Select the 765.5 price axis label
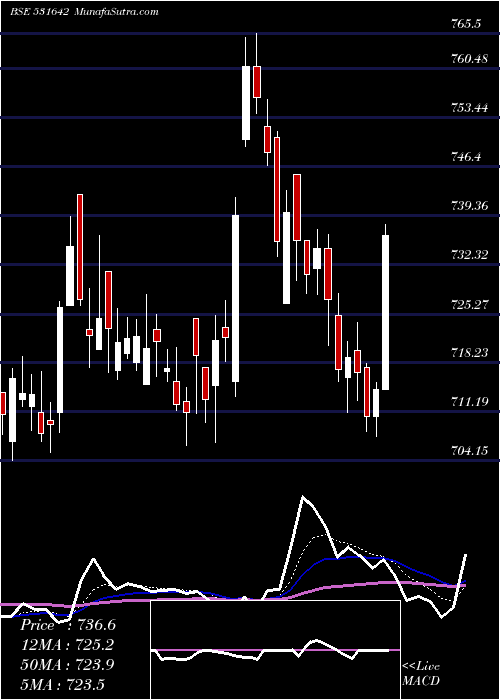 tap(465, 24)
